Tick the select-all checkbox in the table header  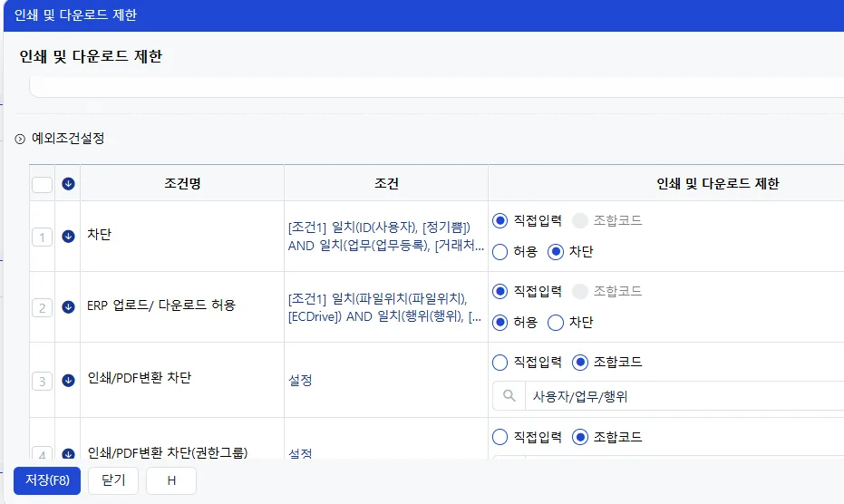[x=42, y=184]
